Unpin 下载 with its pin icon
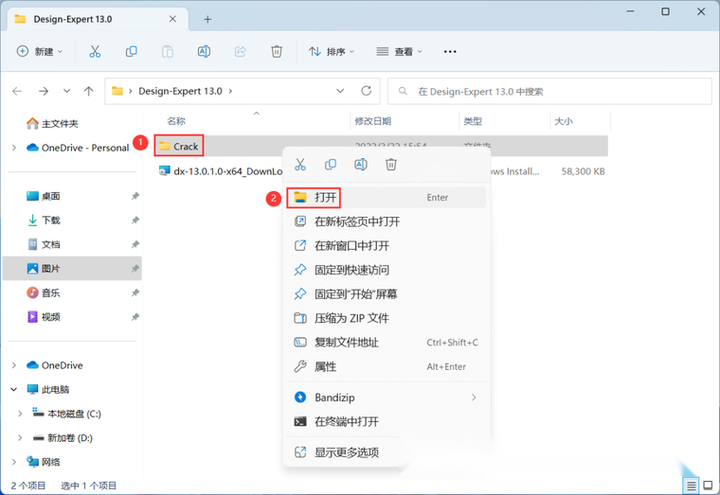 (x=135, y=220)
